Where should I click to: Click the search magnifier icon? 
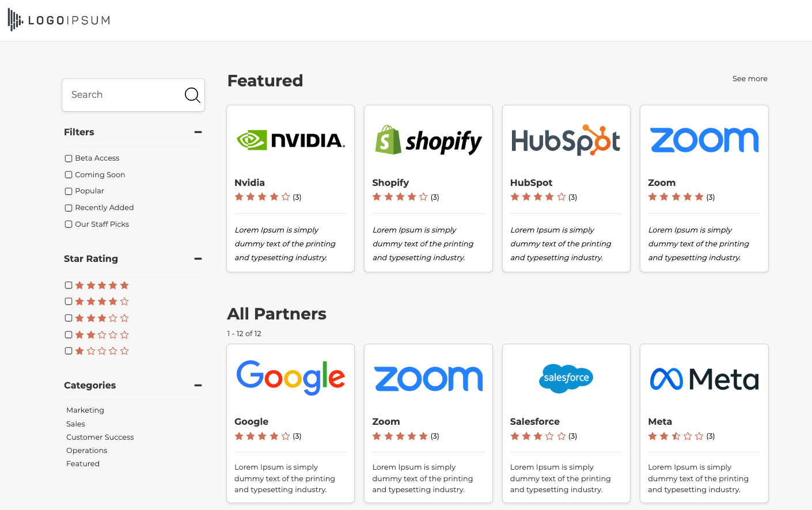pyautogui.click(x=192, y=95)
